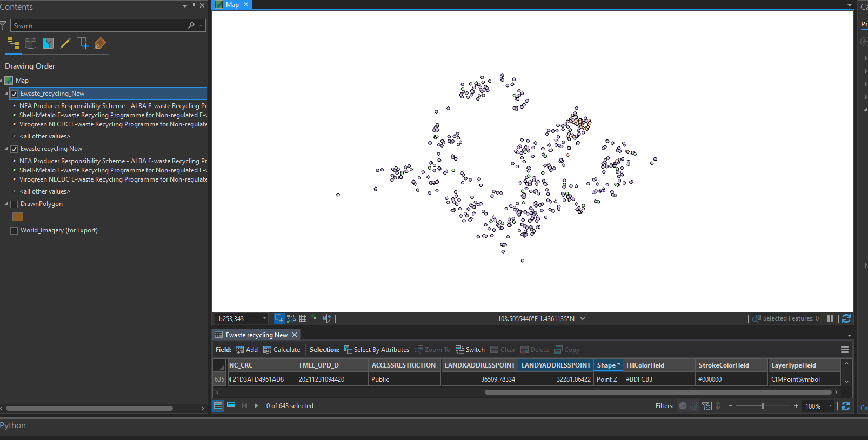This screenshot has width=868, height=440.
Task: Click the range filter icon in Filters
Action: coord(695,405)
